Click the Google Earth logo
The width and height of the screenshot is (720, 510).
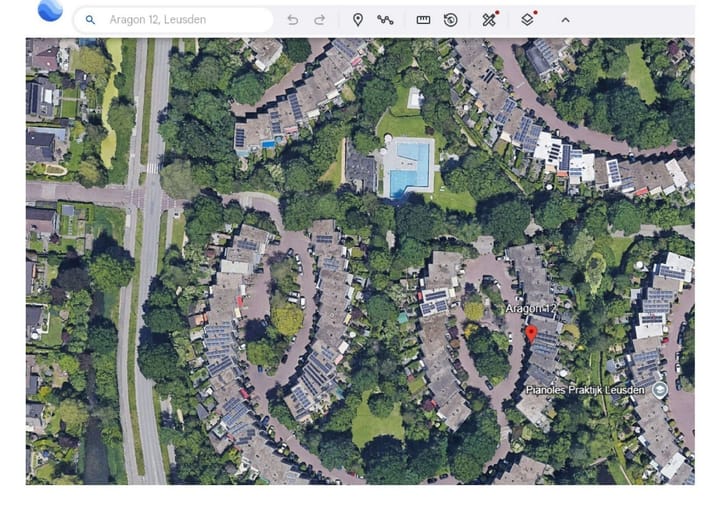(x=49, y=11)
